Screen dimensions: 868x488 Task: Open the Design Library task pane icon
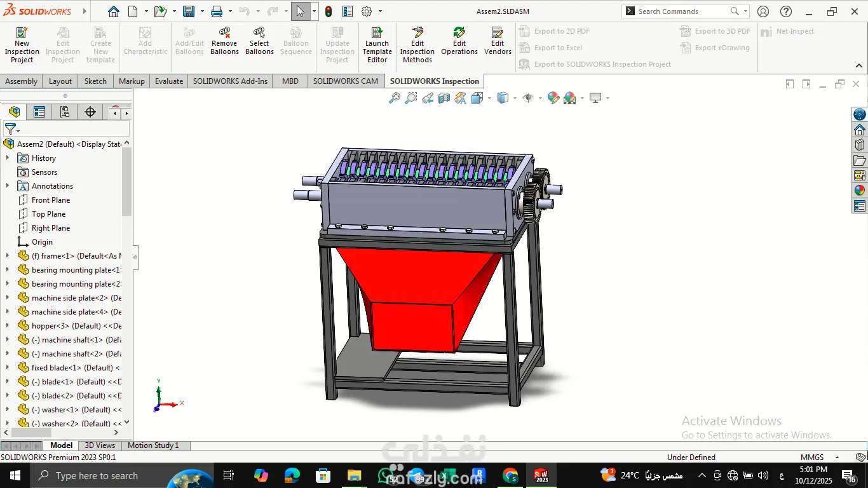click(x=860, y=145)
